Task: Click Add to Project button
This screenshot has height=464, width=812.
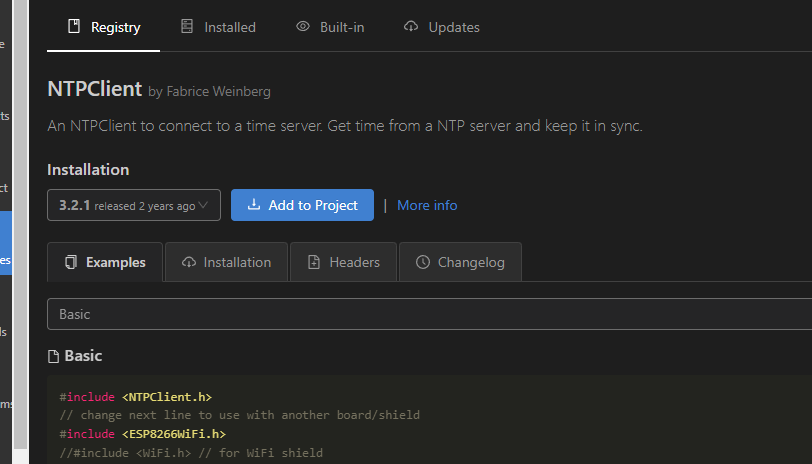Action: tap(302, 205)
